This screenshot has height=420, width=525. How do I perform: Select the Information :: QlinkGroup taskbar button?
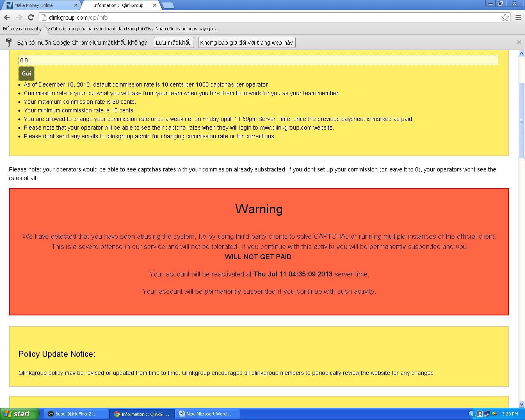pyautogui.click(x=142, y=414)
